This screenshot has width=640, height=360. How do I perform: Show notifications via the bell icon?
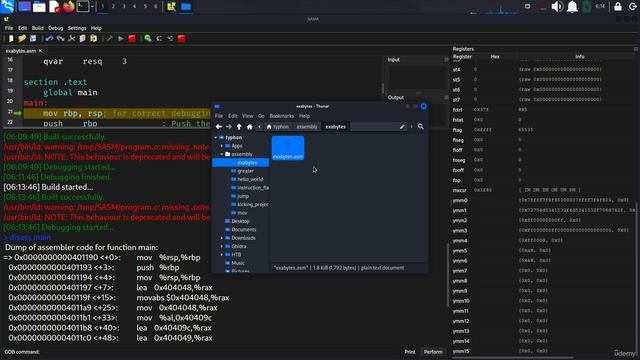[x=573, y=7]
